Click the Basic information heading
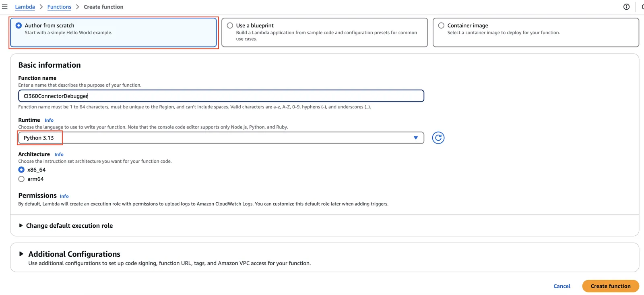644x295 pixels. pyautogui.click(x=50, y=65)
